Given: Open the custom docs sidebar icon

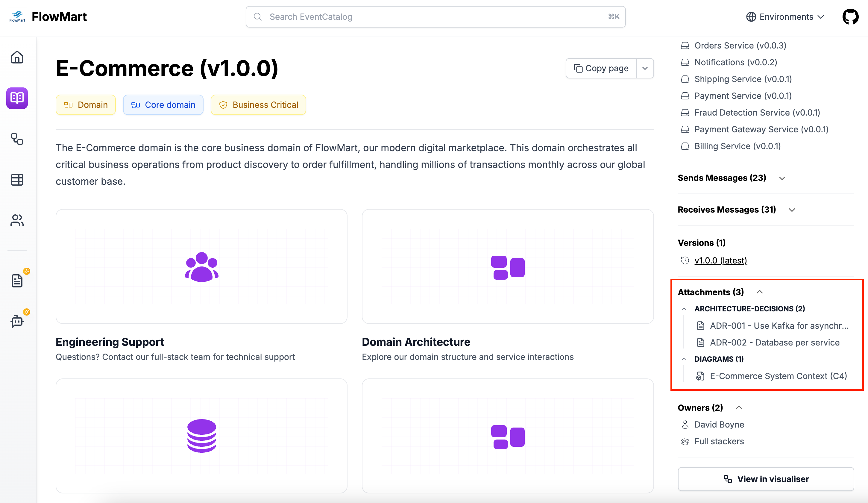Looking at the screenshot, I should pos(17,281).
